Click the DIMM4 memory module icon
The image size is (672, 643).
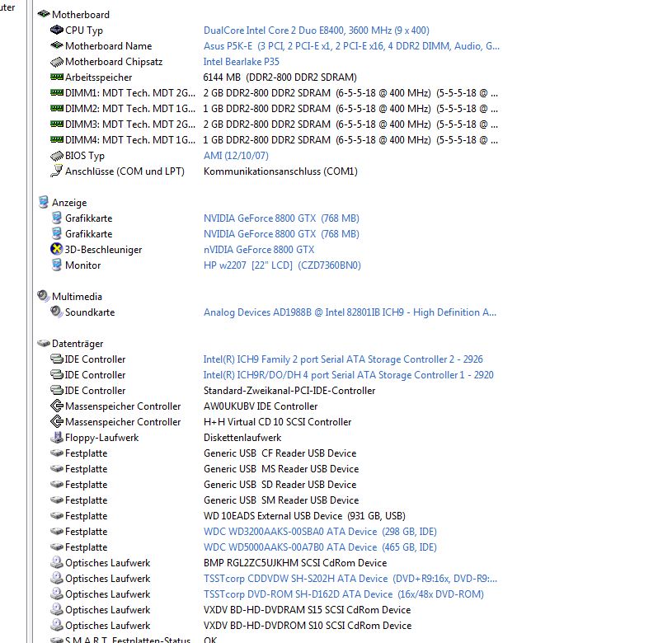tap(57, 139)
